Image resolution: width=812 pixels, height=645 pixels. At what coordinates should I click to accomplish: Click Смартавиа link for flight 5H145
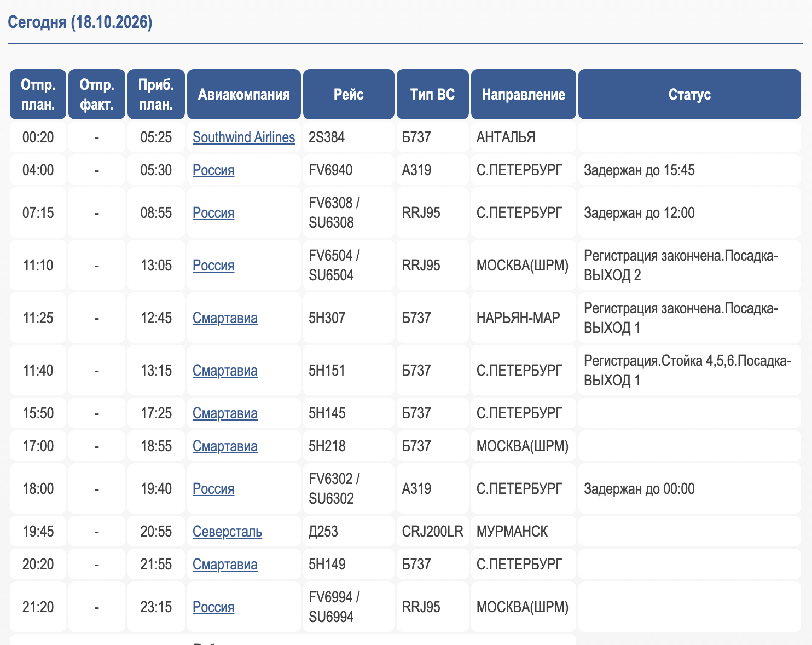pos(225,413)
